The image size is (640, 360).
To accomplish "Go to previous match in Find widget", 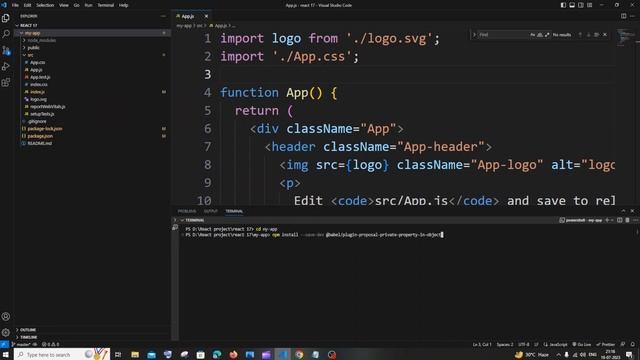I will tap(580, 35).
